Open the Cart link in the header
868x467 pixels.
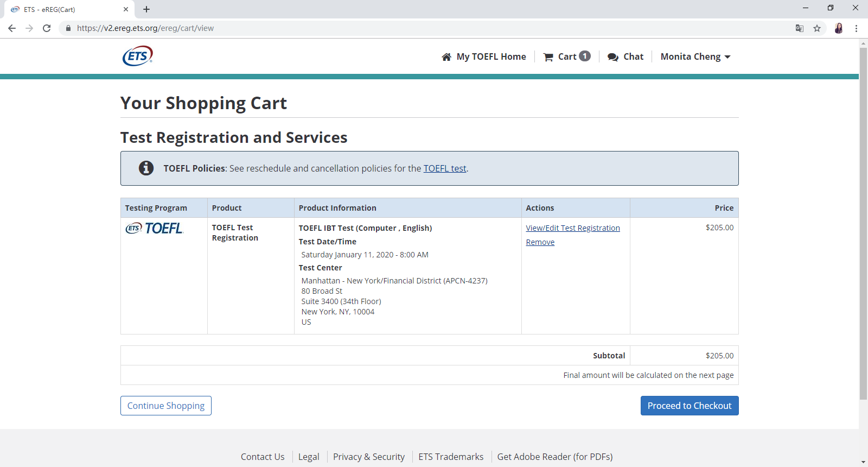pyautogui.click(x=567, y=56)
